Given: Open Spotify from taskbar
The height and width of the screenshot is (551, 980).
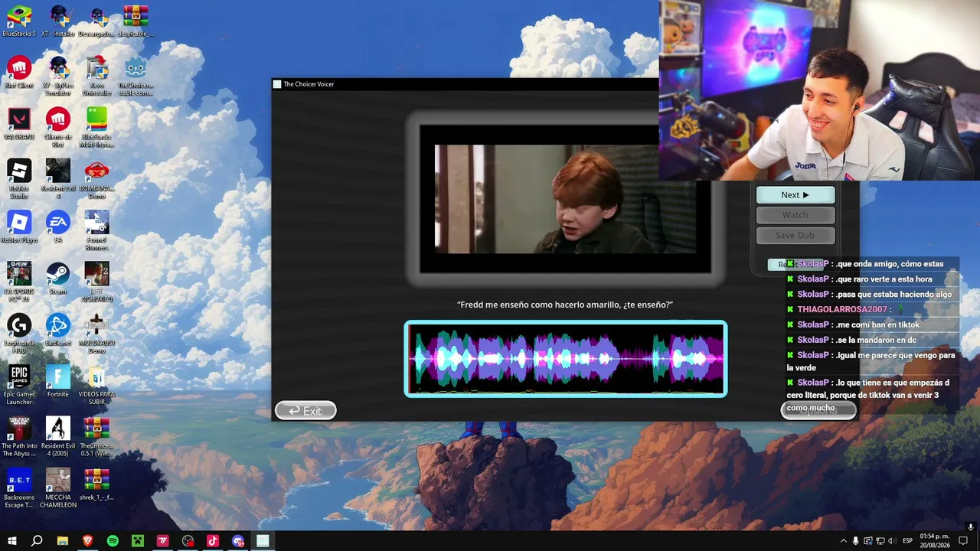Looking at the screenshot, I should pyautogui.click(x=113, y=541).
